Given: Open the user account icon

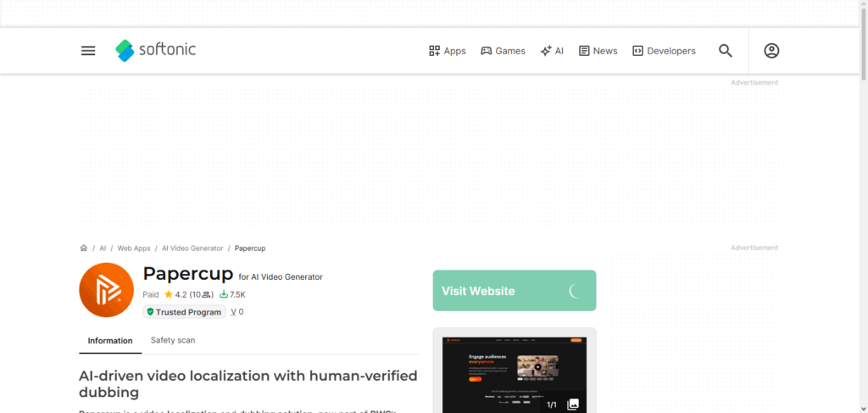Looking at the screenshot, I should pyautogui.click(x=771, y=51).
